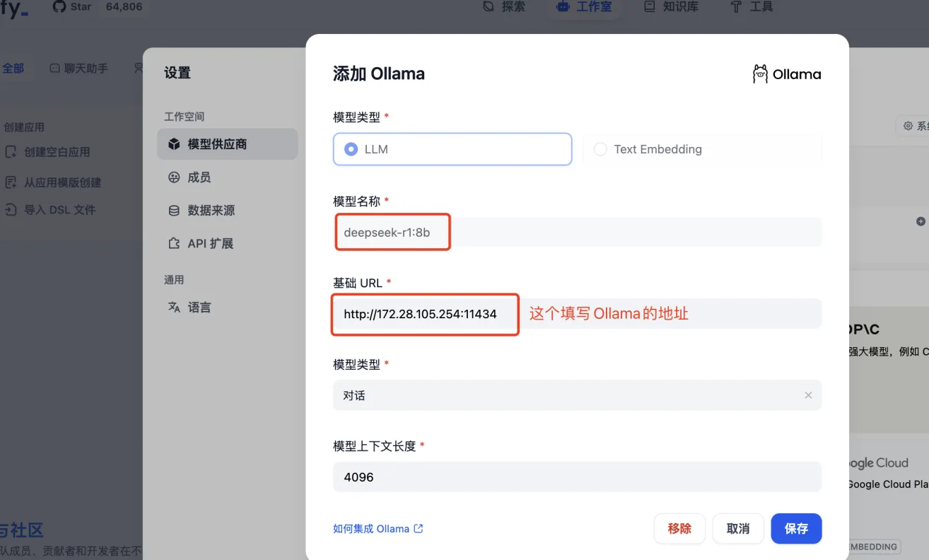Click the 64,806 star count
The image size is (929, 560).
click(x=124, y=6)
